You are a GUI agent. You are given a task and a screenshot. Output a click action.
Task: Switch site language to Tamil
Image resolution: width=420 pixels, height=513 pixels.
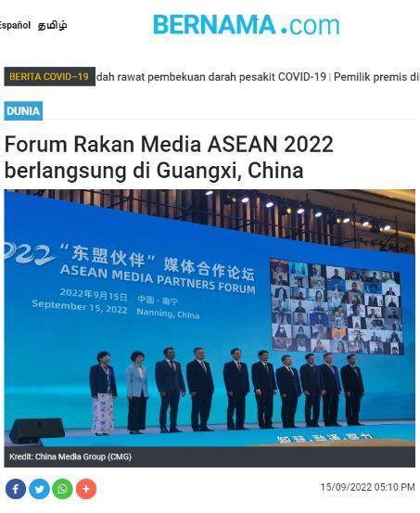(52, 25)
